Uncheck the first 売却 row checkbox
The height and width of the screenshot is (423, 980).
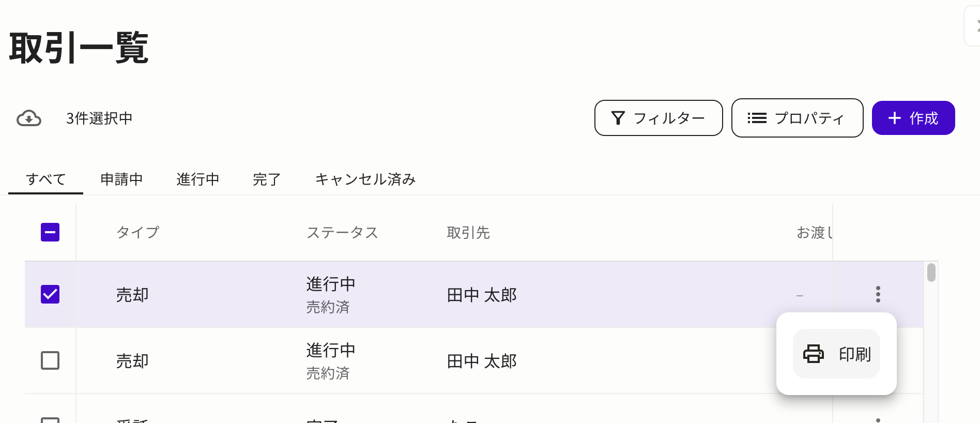click(x=50, y=294)
